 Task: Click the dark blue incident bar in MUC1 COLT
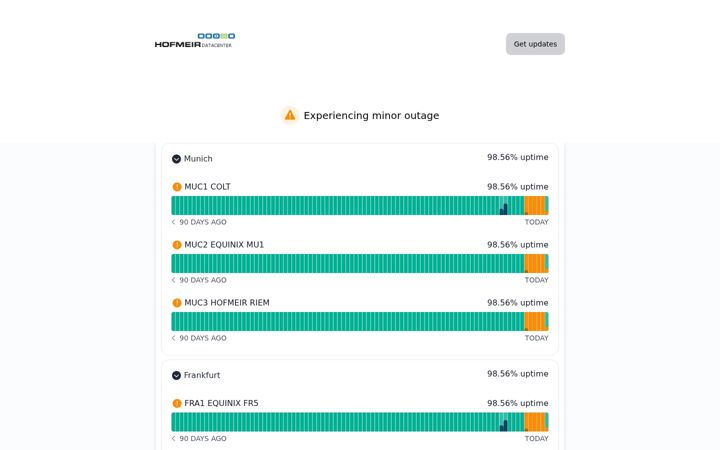[505, 209]
